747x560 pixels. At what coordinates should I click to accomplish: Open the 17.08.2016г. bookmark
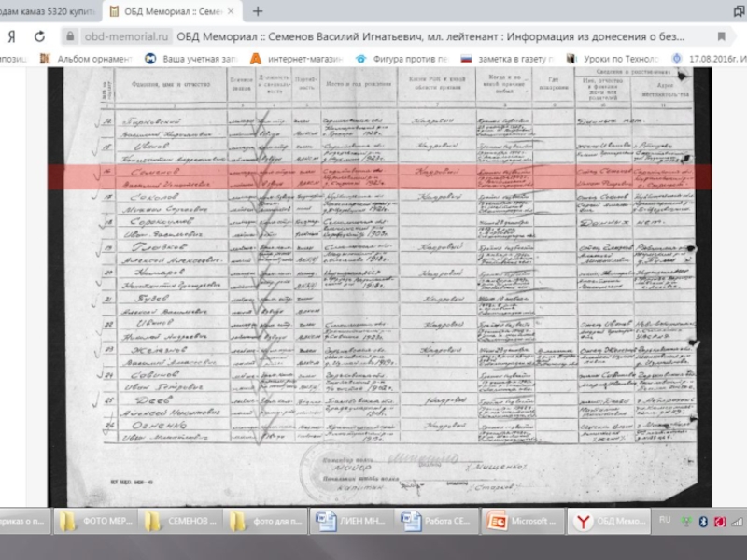coord(709,59)
